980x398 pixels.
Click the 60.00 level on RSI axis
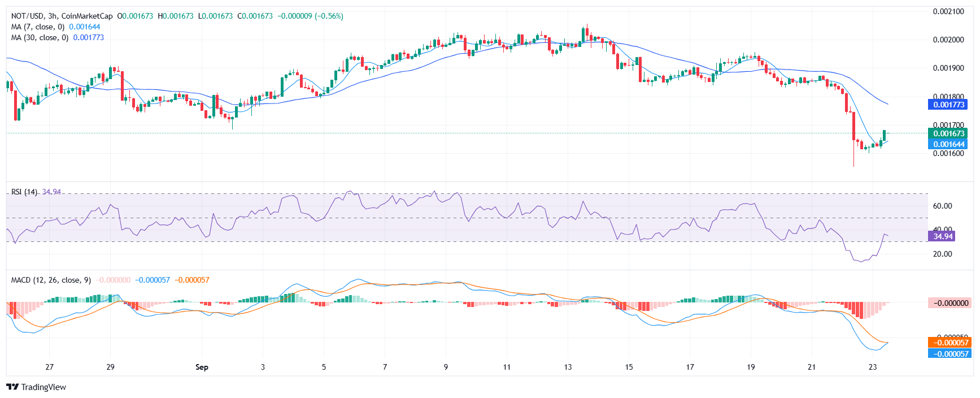pyautogui.click(x=942, y=206)
